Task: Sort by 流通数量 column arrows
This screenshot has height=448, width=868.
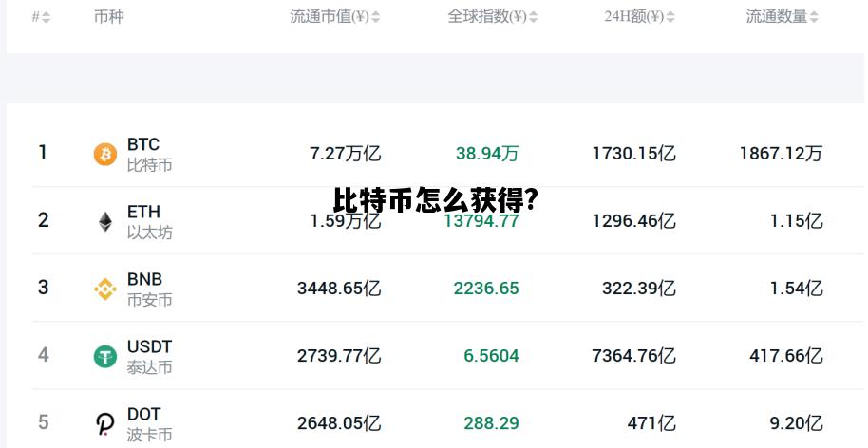Action: 814,17
